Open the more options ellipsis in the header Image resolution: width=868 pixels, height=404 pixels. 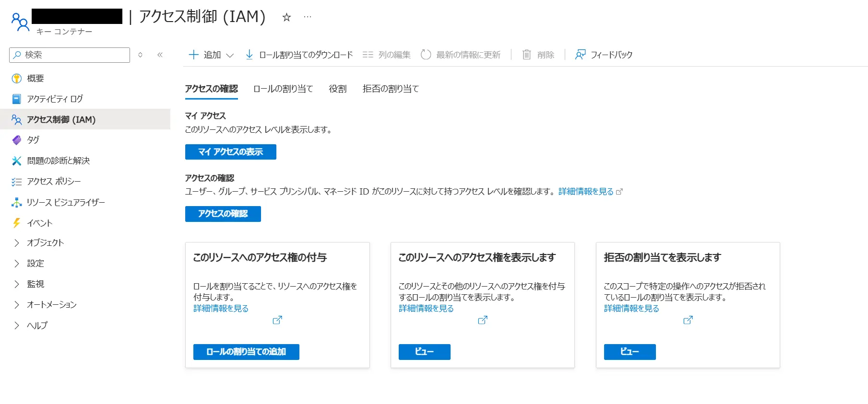308,17
